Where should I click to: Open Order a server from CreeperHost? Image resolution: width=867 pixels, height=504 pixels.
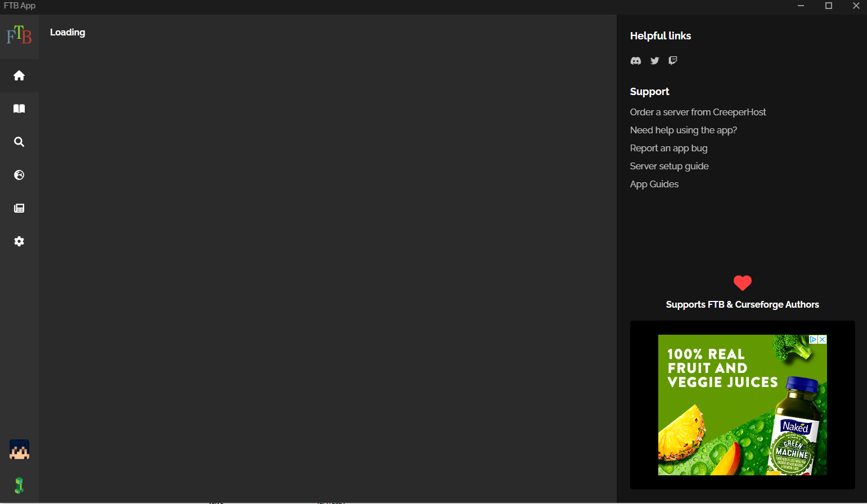(x=698, y=112)
